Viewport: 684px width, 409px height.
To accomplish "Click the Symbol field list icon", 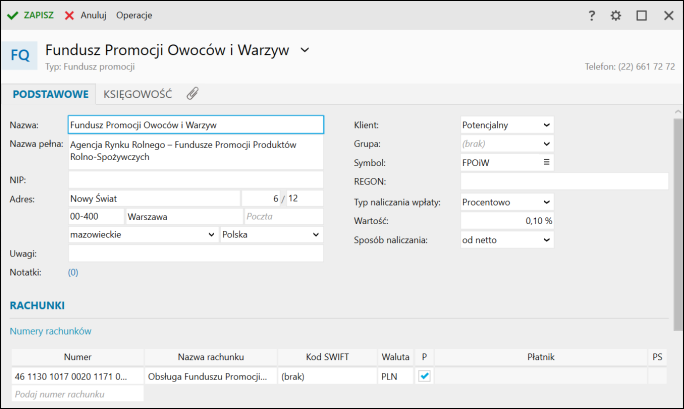I will tap(546, 162).
